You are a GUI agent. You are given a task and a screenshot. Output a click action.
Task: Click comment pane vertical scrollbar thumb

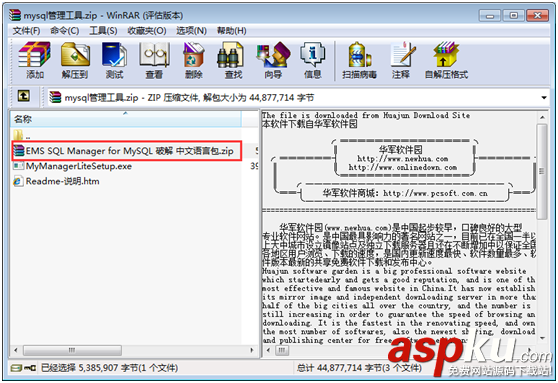click(x=542, y=171)
